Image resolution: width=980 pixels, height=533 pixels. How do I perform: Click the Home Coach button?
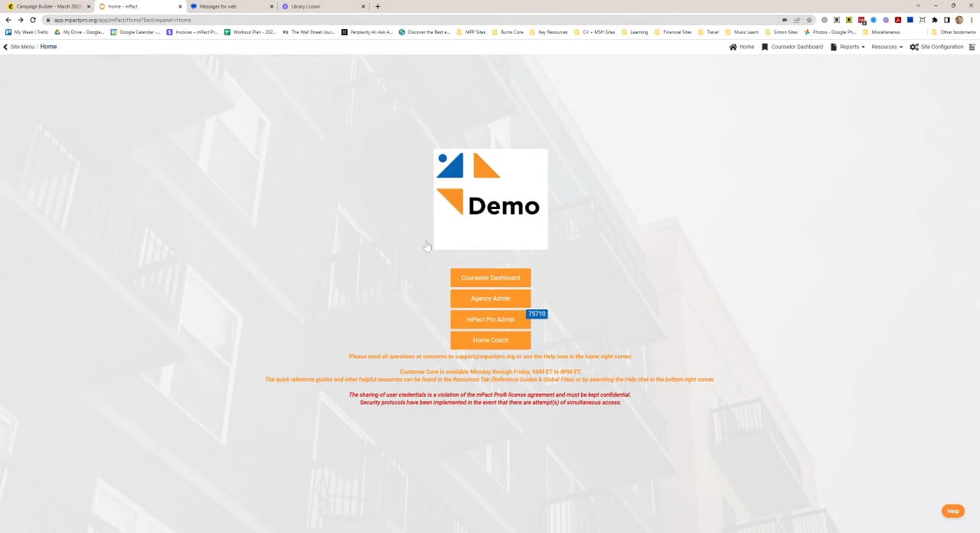pos(490,340)
